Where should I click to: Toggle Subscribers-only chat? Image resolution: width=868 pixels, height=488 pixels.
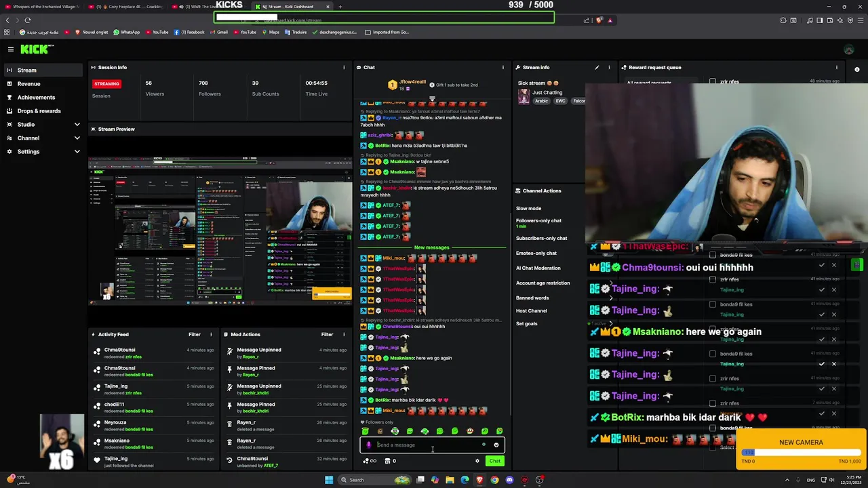[x=541, y=239]
